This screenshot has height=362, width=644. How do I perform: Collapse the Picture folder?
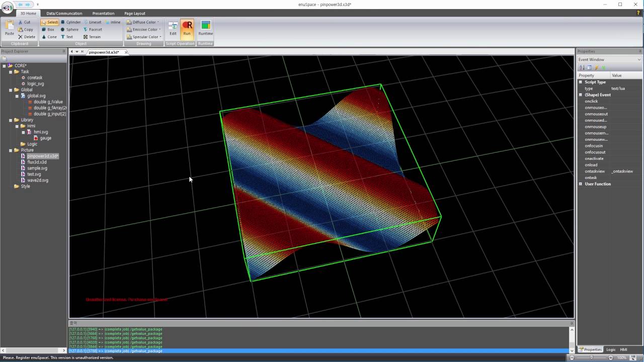(x=10, y=150)
